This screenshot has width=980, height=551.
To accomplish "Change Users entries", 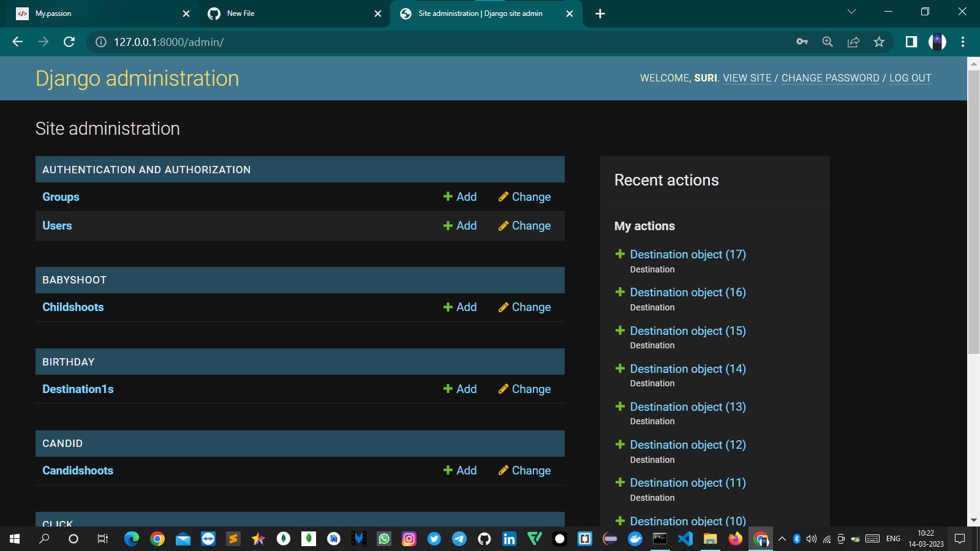I will pos(524,225).
